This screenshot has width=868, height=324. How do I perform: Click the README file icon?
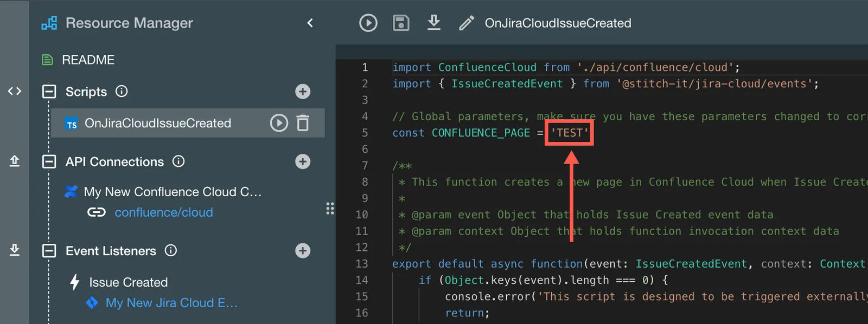click(48, 60)
